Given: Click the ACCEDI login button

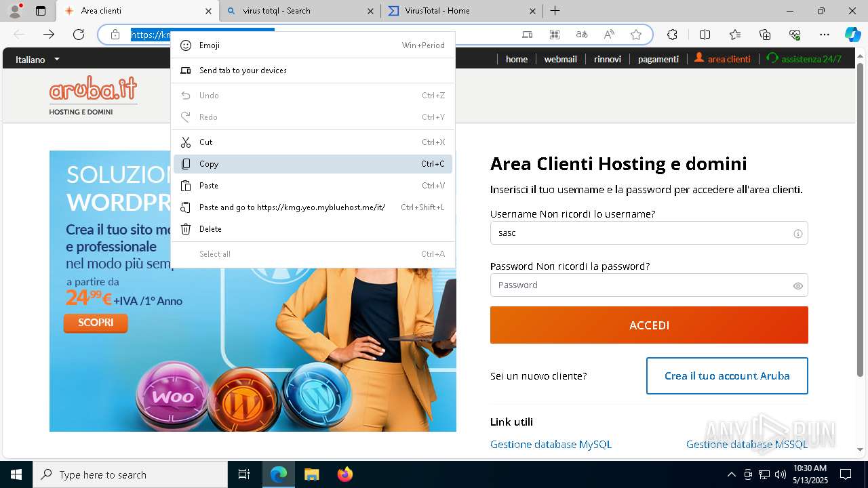Looking at the screenshot, I should 649,325.
